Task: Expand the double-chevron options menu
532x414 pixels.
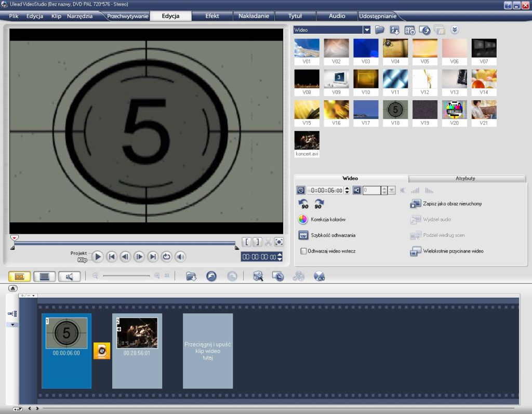Action: point(455,30)
